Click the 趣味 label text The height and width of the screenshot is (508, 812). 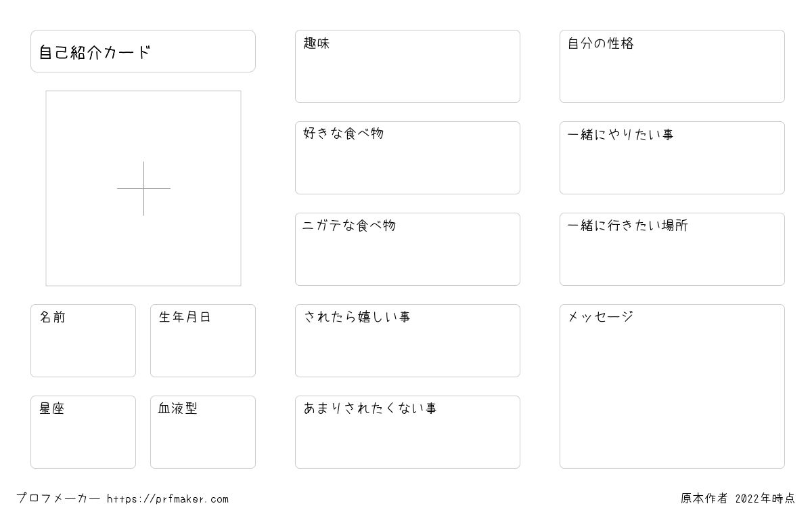317,43
